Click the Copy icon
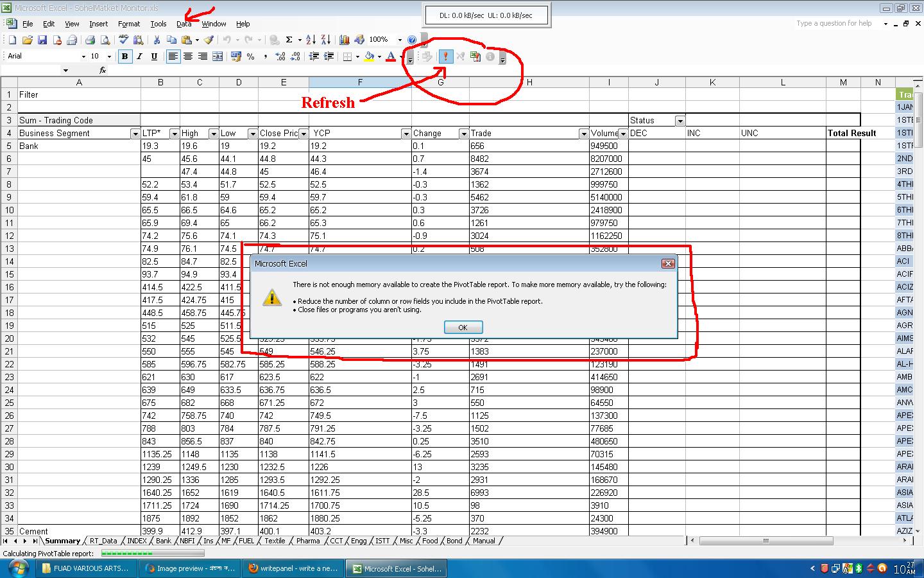The image size is (924, 578). point(171,40)
